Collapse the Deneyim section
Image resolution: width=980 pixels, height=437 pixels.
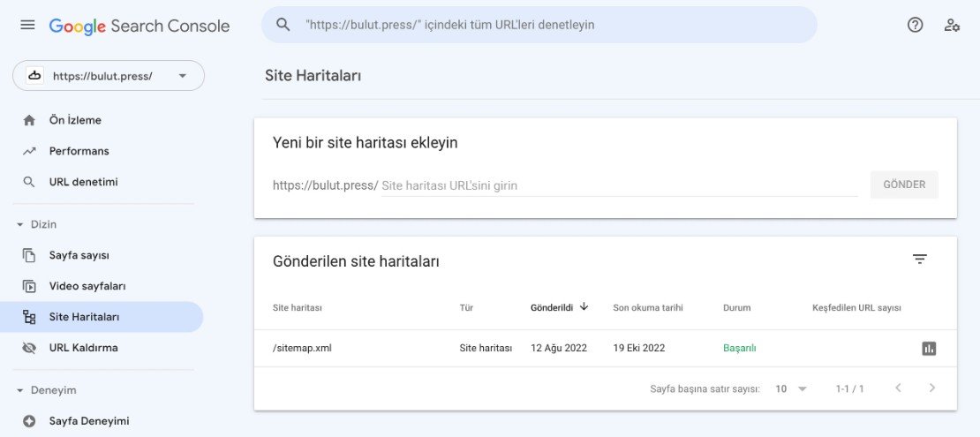(x=21, y=390)
